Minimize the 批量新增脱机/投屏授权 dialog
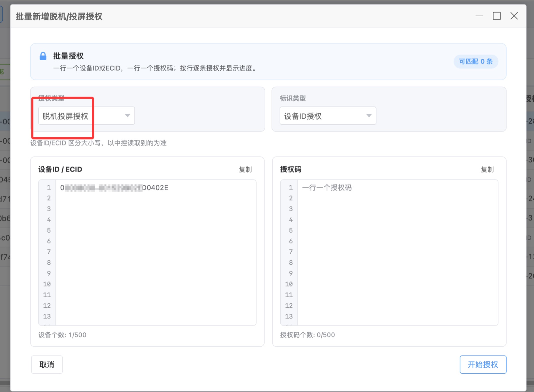 (479, 16)
